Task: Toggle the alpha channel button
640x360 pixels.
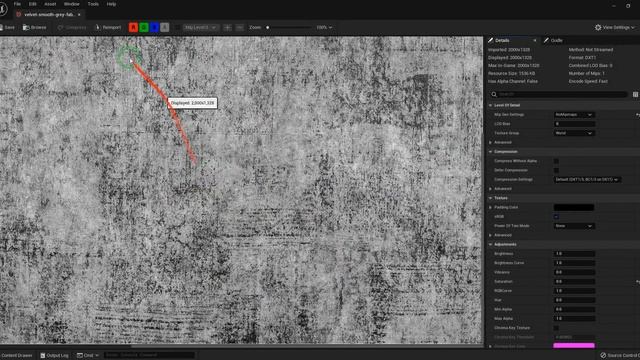Action: coord(164,27)
